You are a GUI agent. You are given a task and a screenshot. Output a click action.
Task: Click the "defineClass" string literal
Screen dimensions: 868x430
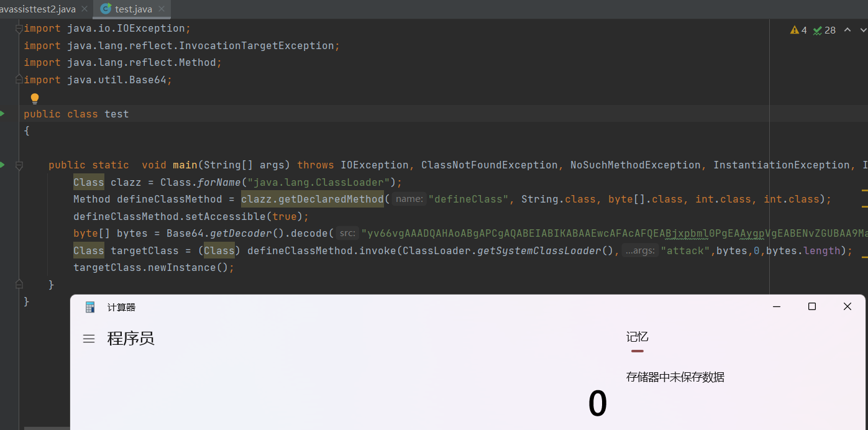coord(468,199)
